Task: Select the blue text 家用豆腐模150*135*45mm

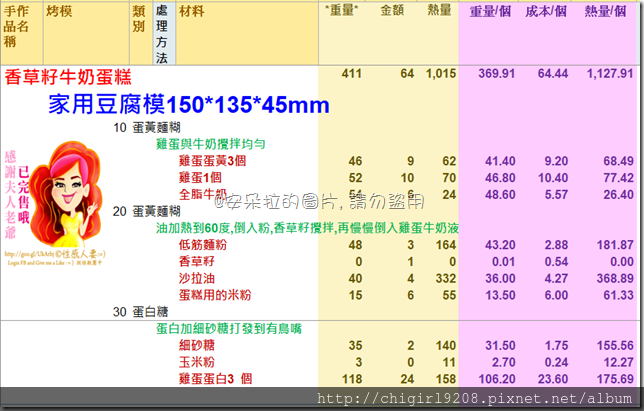Action: [x=189, y=104]
